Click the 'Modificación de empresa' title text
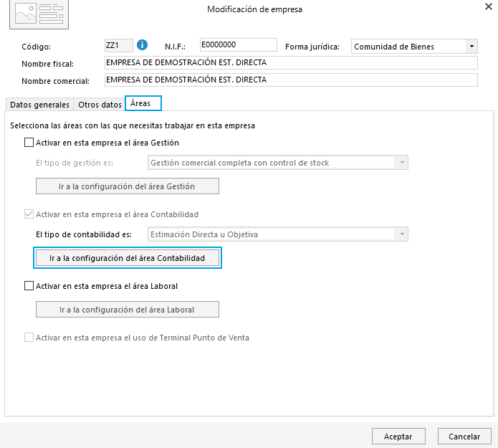This screenshot has height=448, width=498. click(x=254, y=9)
